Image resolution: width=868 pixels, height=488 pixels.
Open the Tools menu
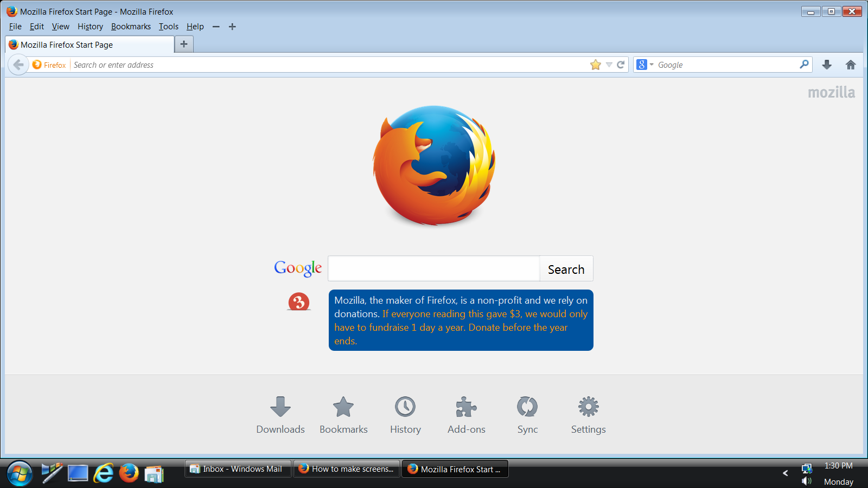click(x=169, y=27)
